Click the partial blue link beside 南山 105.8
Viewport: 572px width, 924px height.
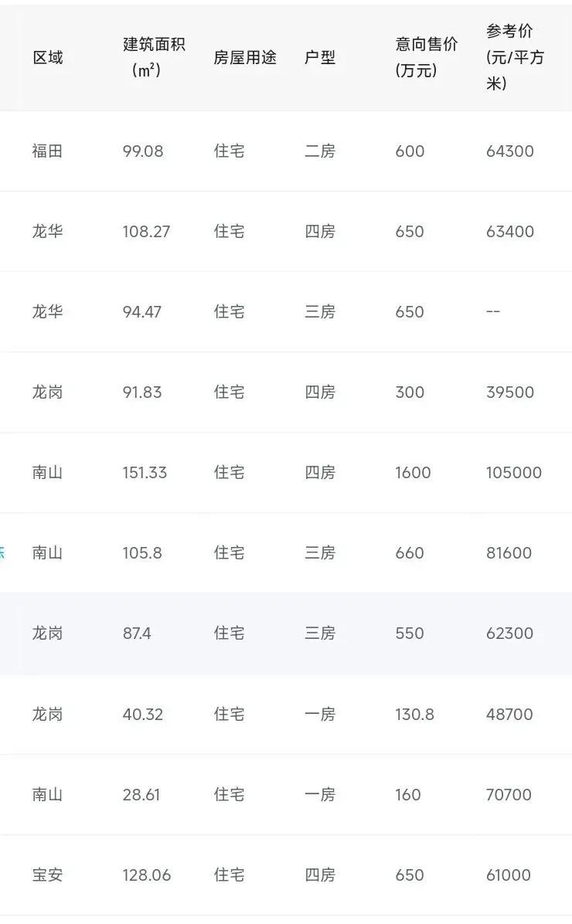coord(2,552)
